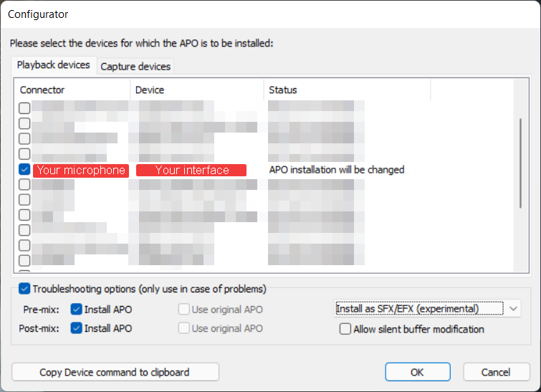Uncheck Post-mix Install APO checkbox

(x=76, y=328)
